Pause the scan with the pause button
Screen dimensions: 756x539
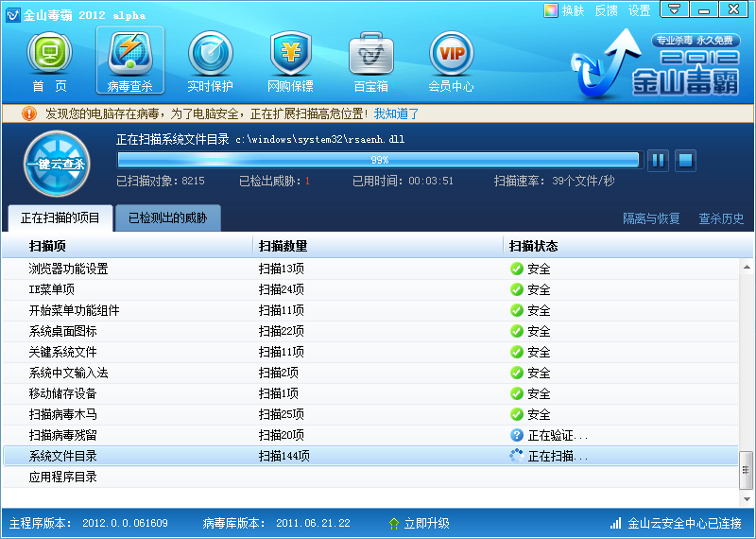(x=658, y=160)
